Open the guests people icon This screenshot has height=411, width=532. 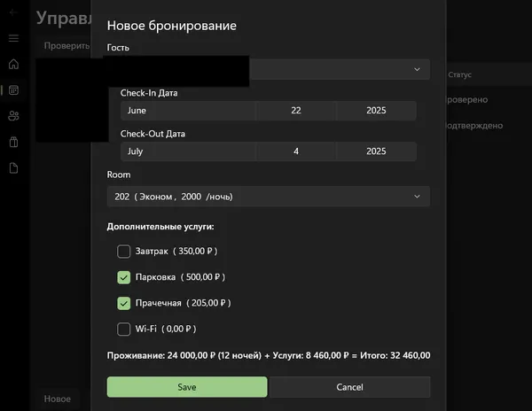click(13, 115)
